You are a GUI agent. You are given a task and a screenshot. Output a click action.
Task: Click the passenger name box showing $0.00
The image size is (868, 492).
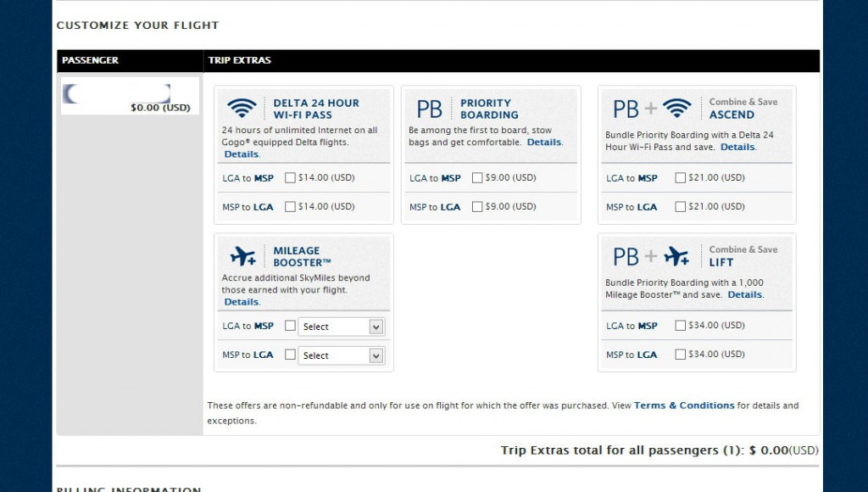(x=130, y=97)
